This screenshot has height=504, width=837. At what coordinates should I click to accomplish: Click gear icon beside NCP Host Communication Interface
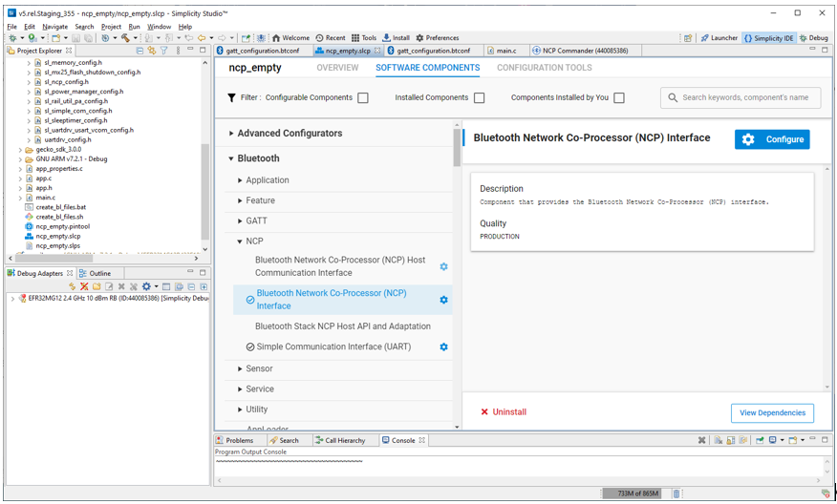click(443, 266)
